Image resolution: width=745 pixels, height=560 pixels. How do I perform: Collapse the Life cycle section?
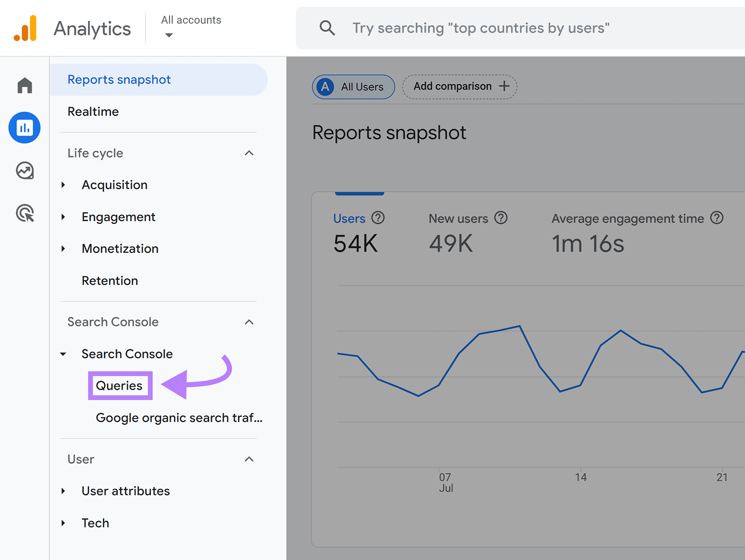(250, 153)
